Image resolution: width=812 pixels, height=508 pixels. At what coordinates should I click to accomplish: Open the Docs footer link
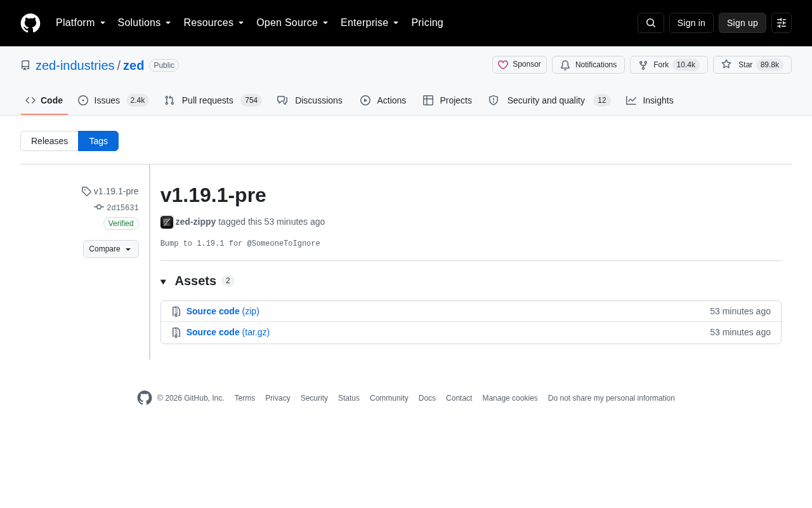427,398
